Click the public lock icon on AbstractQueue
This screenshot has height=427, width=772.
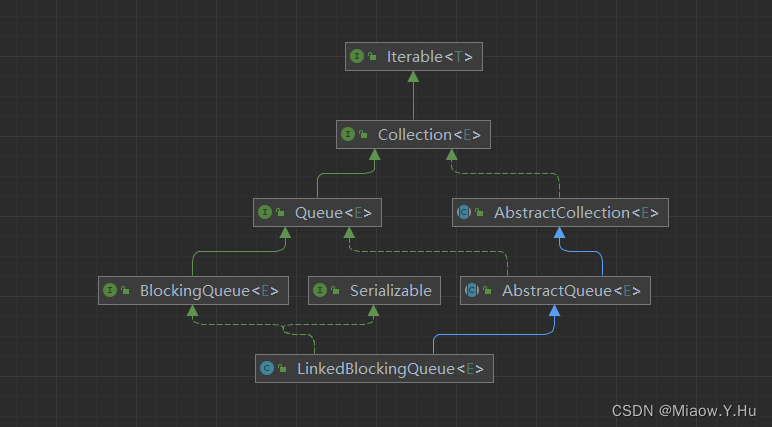click(487, 290)
